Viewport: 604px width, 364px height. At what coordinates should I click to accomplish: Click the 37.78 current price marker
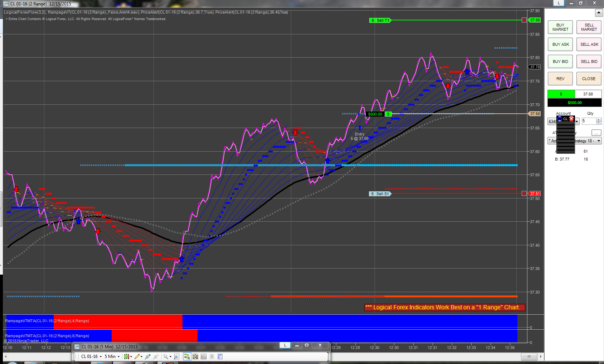point(535,67)
